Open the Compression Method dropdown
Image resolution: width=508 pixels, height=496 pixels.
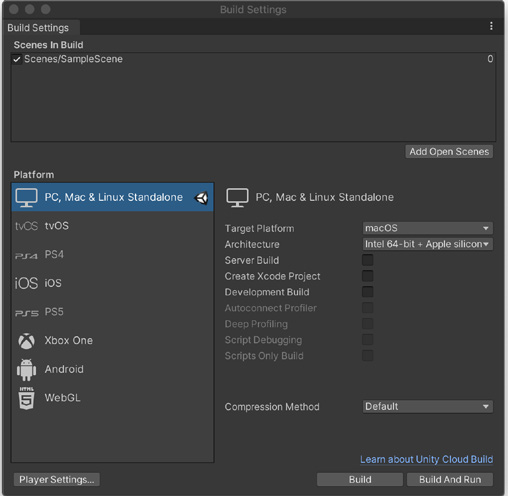pyautogui.click(x=427, y=407)
